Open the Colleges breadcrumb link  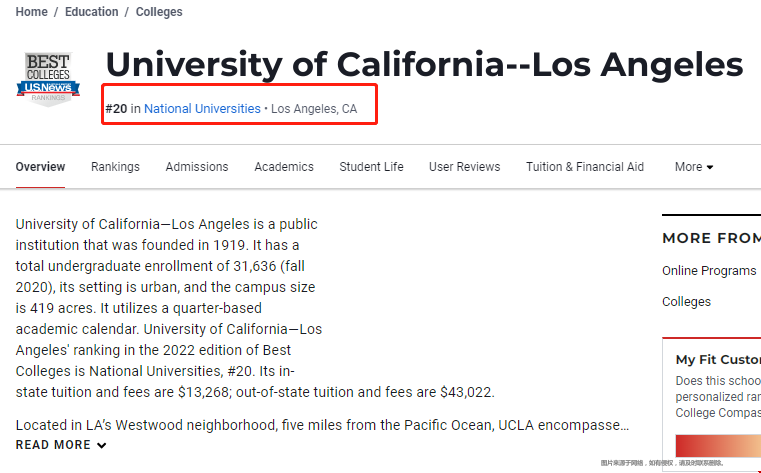pyautogui.click(x=160, y=12)
